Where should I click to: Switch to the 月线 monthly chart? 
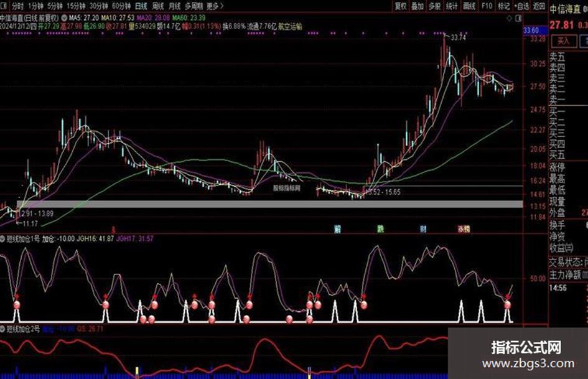[174, 6]
